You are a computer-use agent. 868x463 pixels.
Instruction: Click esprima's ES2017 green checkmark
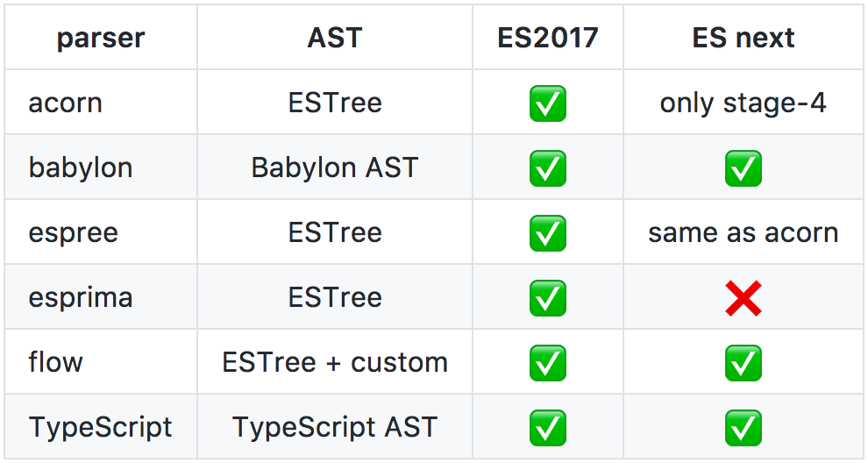pos(547,298)
